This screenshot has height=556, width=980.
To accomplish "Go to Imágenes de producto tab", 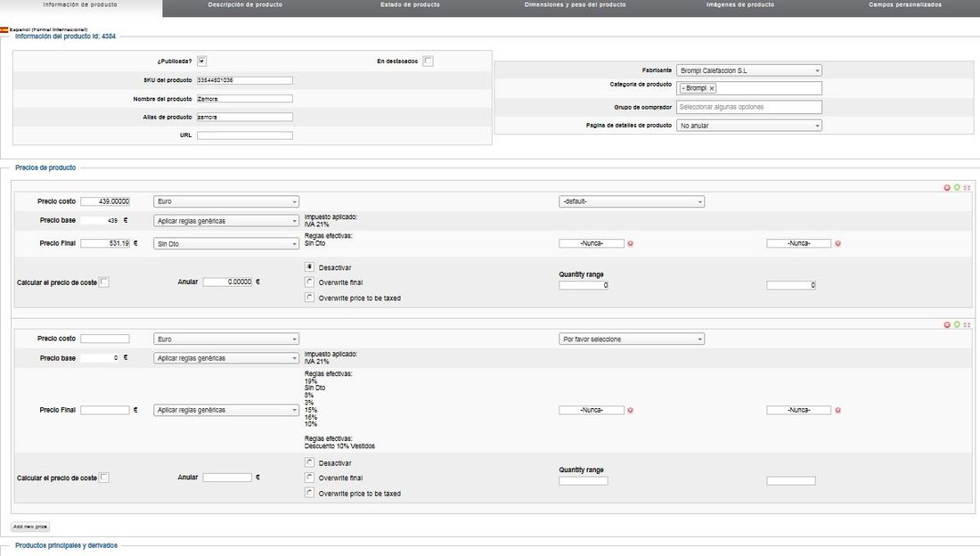I will (740, 5).
